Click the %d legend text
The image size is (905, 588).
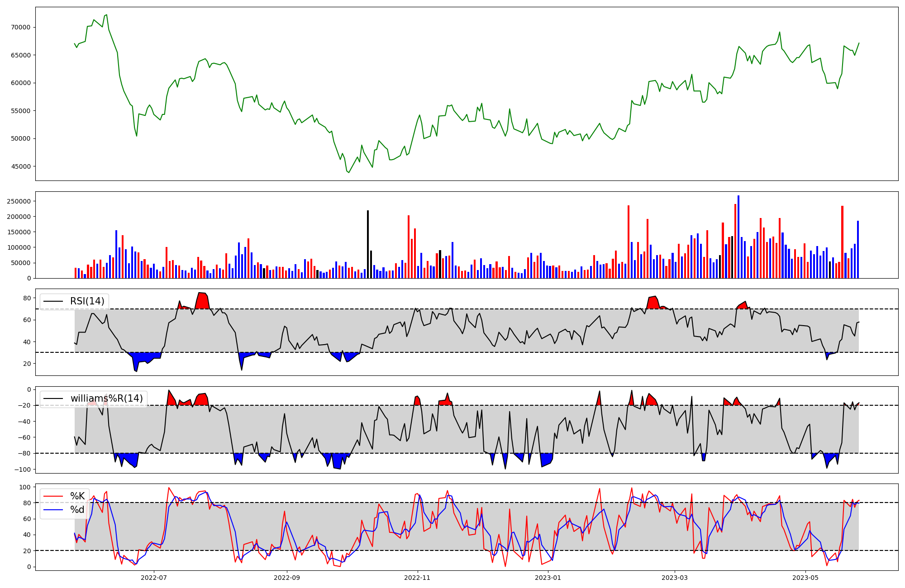(77, 510)
